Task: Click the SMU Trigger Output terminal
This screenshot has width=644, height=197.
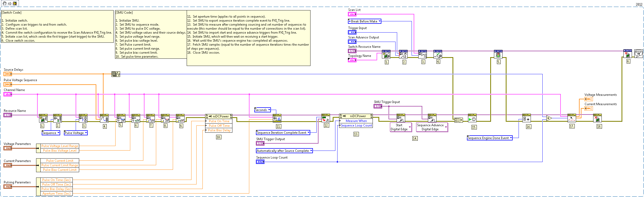Action: tap(260, 143)
